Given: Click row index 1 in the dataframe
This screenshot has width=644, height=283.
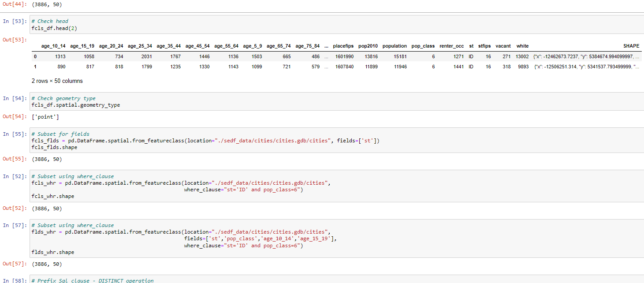Looking at the screenshot, I should (x=35, y=67).
